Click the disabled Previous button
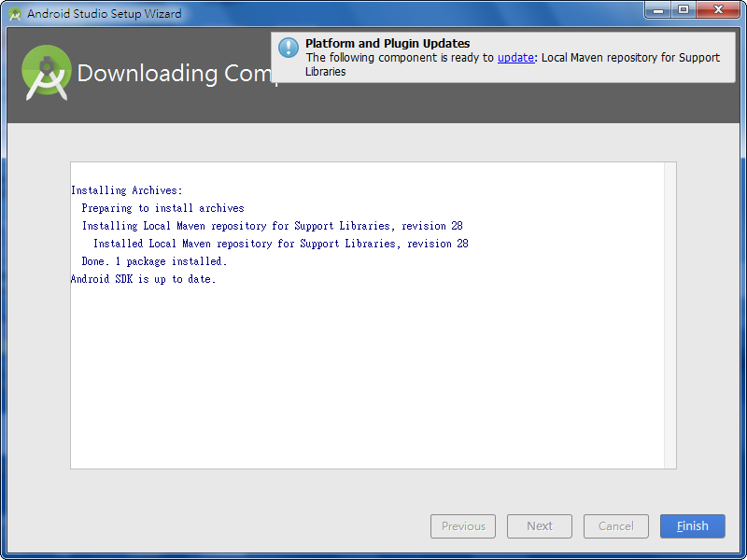Image resolution: width=747 pixels, height=560 pixels. pos(463,526)
